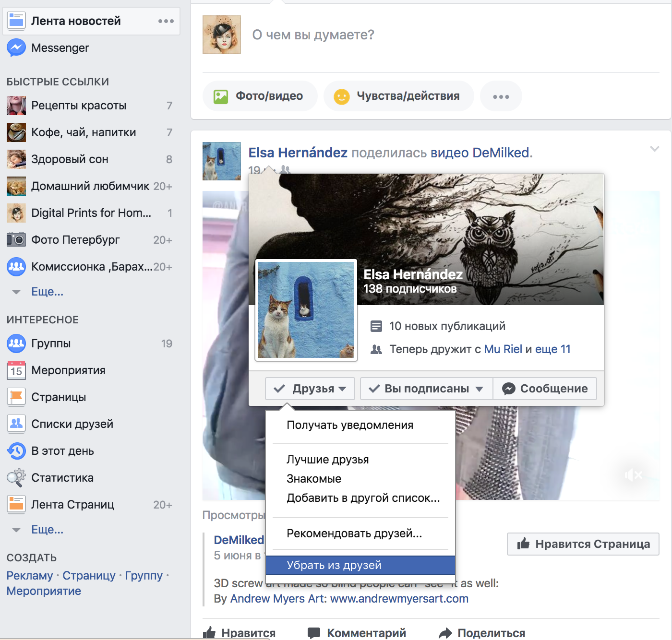The image size is (672, 640).
Task: Click the Лента Страниц icon
Action: pyautogui.click(x=16, y=504)
